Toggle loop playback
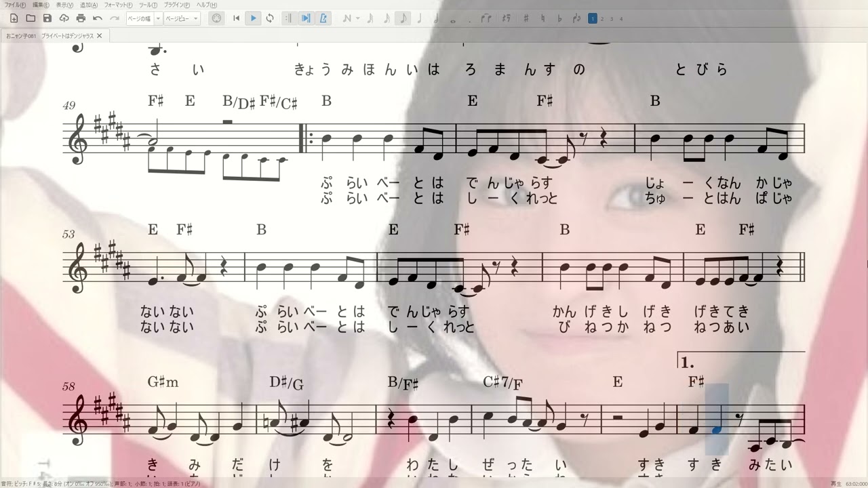The height and width of the screenshot is (488, 868). [x=270, y=18]
